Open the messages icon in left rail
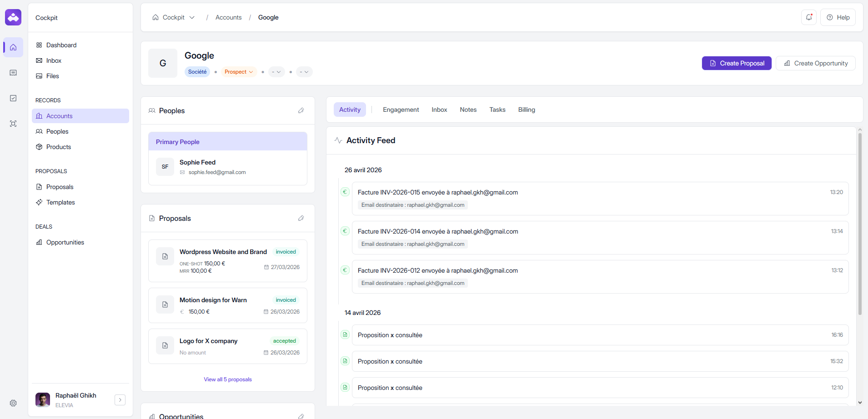Screen dimensions: 868x419 [x=13, y=73]
